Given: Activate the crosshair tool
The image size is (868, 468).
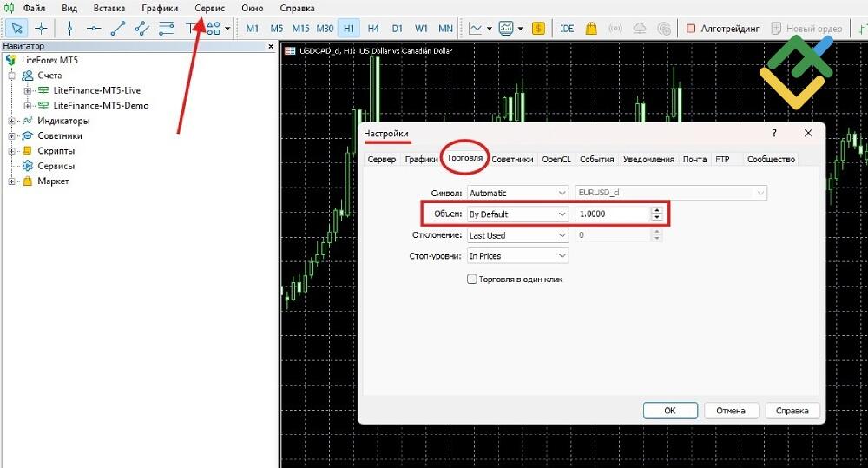Looking at the screenshot, I should click(41, 29).
